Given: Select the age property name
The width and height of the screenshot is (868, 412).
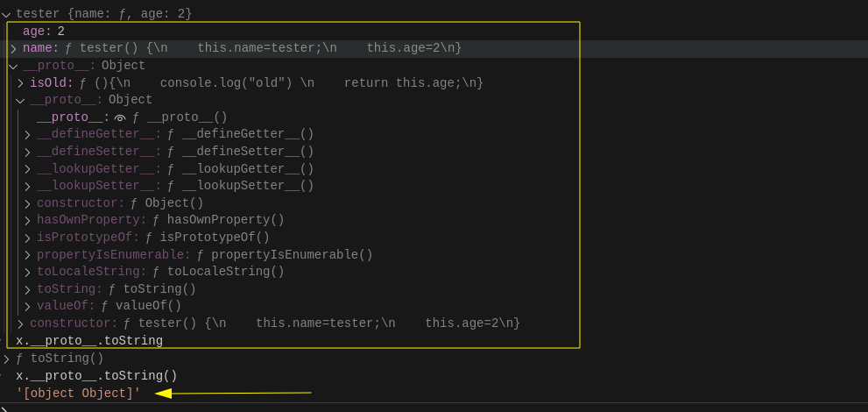Looking at the screenshot, I should point(37,31).
